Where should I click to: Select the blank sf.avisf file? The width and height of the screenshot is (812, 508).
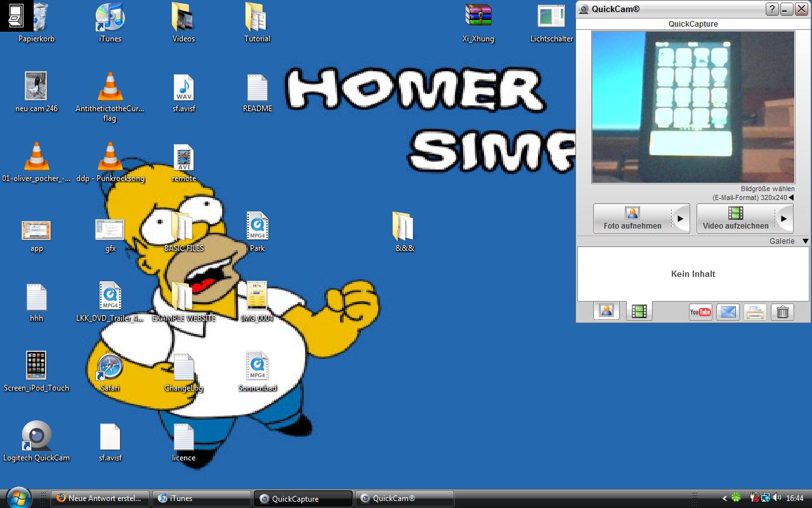tap(110, 441)
